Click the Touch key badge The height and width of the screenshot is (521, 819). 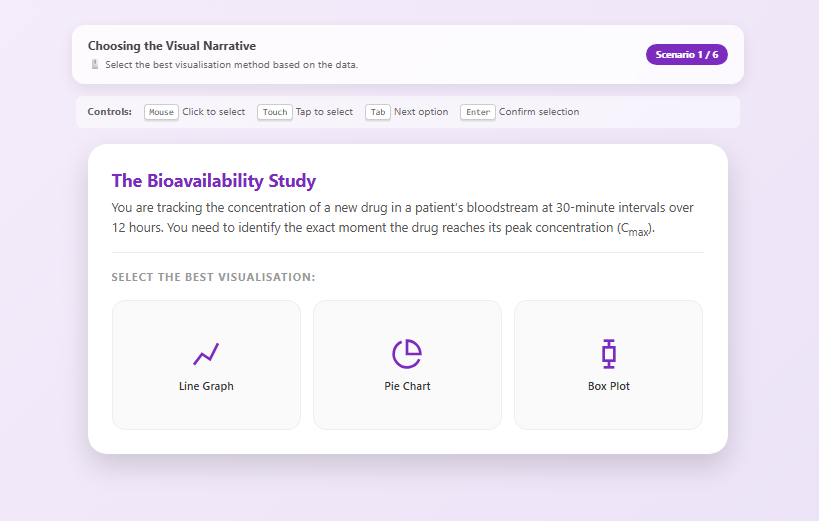tap(274, 112)
